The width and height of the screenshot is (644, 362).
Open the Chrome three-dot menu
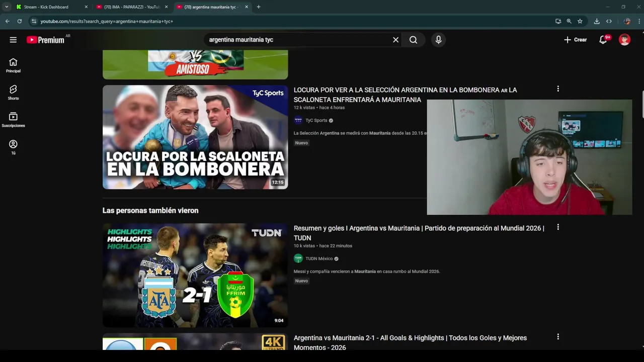[639, 21]
